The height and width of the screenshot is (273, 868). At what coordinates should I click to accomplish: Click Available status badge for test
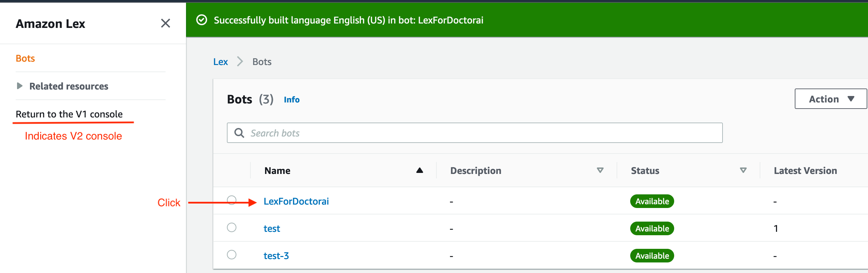[x=652, y=228]
